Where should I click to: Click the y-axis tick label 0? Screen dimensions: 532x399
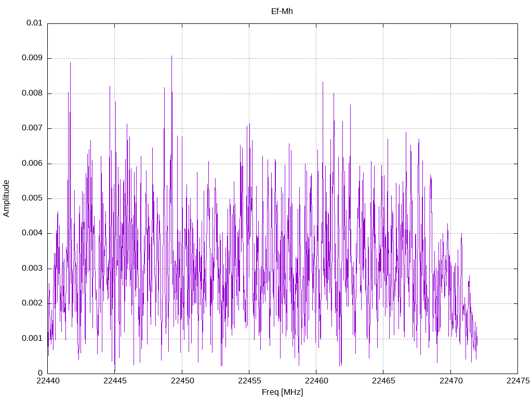pos(41,373)
